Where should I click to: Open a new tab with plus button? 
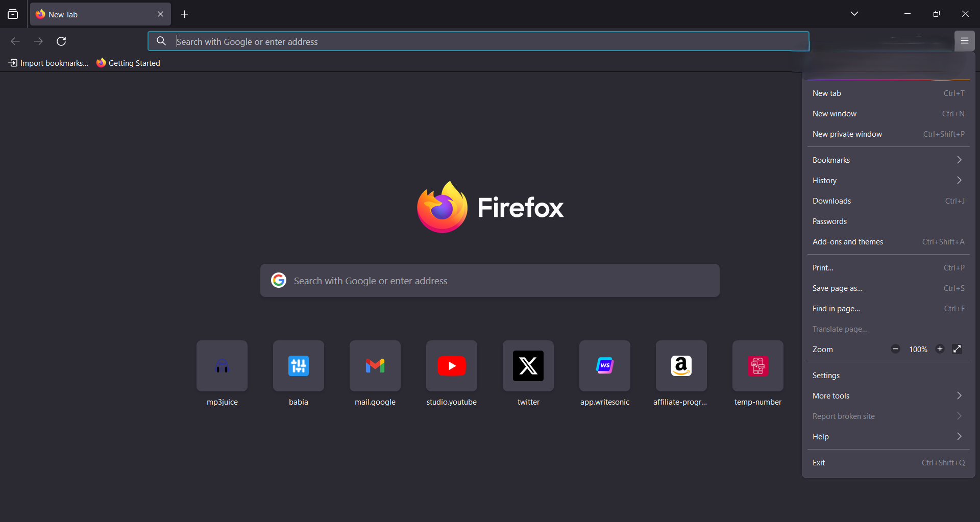click(x=185, y=14)
